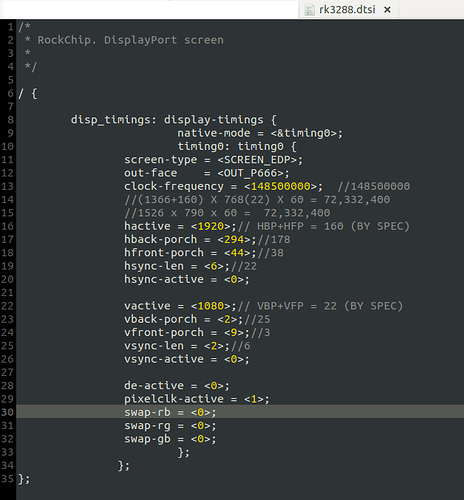Click the hactive value 1920
Viewport: 464px width, 500px height.
point(210,226)
